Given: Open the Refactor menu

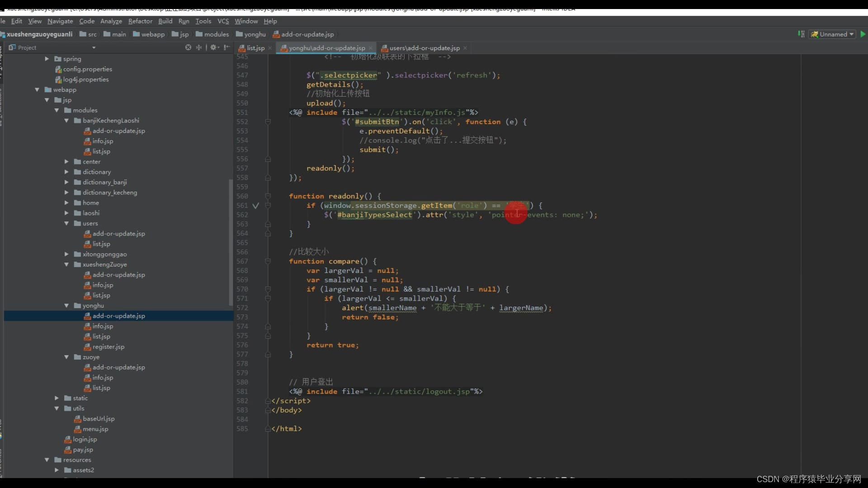Looking at the screenshot, I should coord(140,21).
